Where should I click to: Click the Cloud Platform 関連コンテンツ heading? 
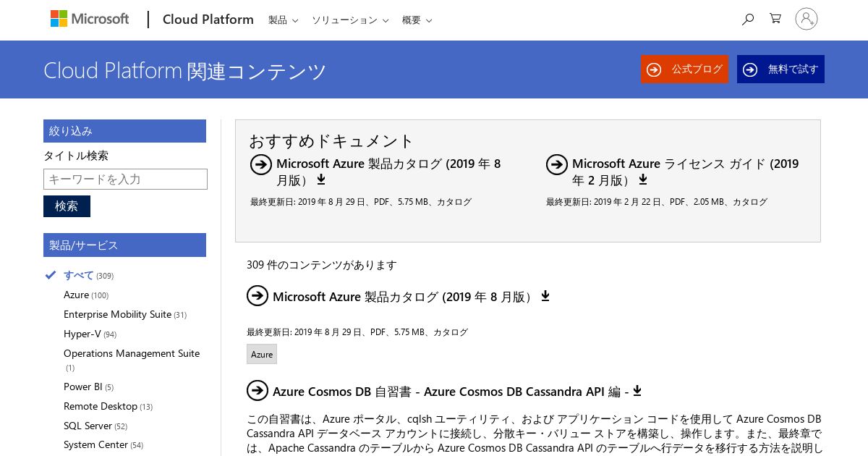185,70
